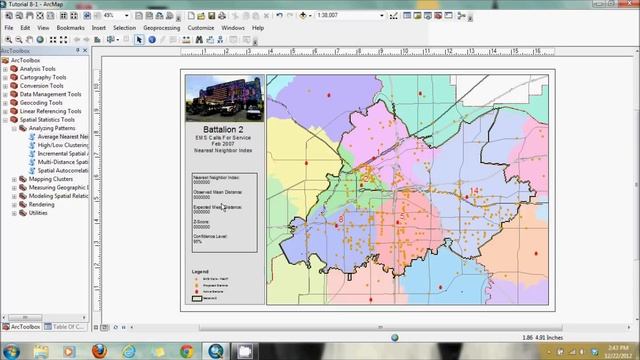640x360 pixels.
Task: Open the map scale dropdown
Action: pos(382,16)
